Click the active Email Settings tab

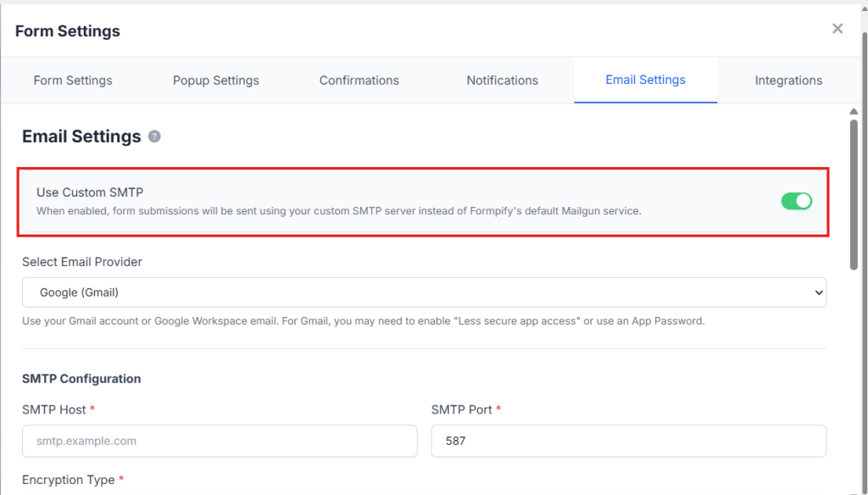coord(645,81)
